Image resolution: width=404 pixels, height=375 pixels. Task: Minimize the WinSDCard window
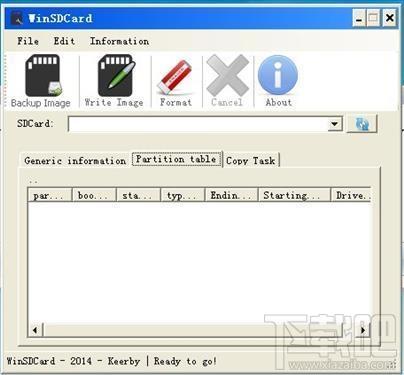coord(359,18)
